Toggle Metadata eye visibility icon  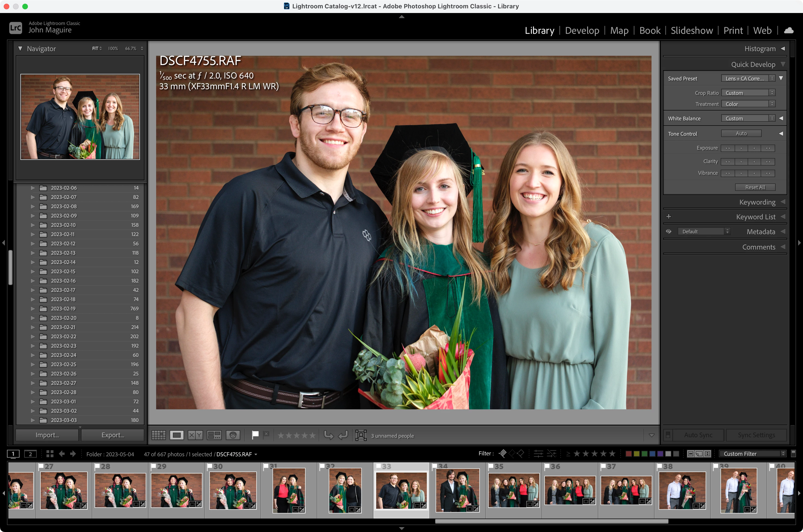[x=669, y=231]
